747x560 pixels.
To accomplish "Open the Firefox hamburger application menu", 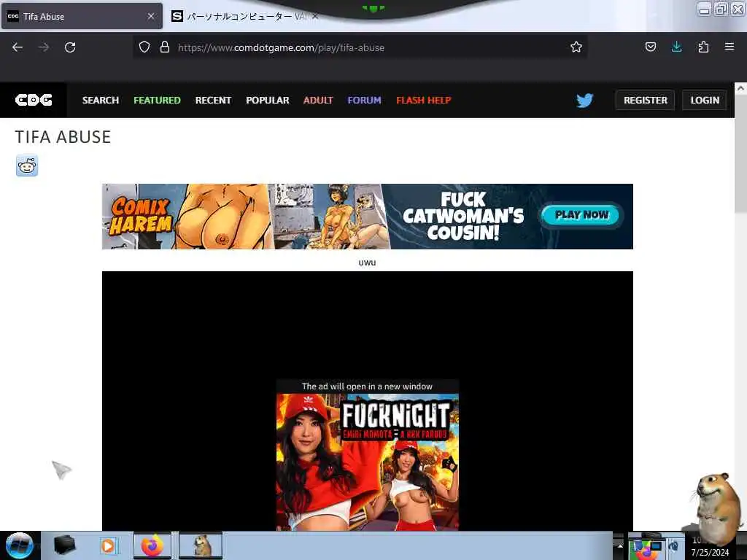I will click(729, 47).
